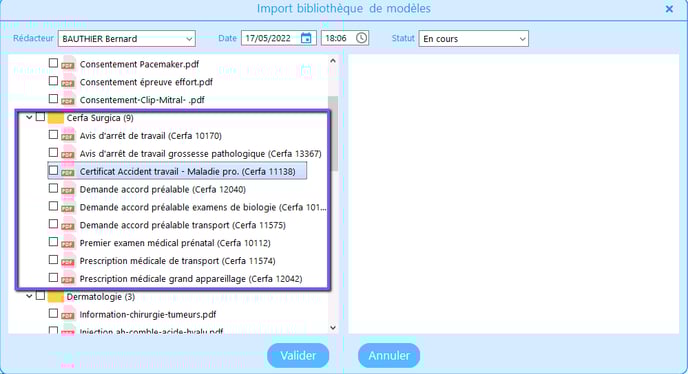Click PDF icon of Information-chirurgie-tumeurs.pdf

[x=68, y=315]
